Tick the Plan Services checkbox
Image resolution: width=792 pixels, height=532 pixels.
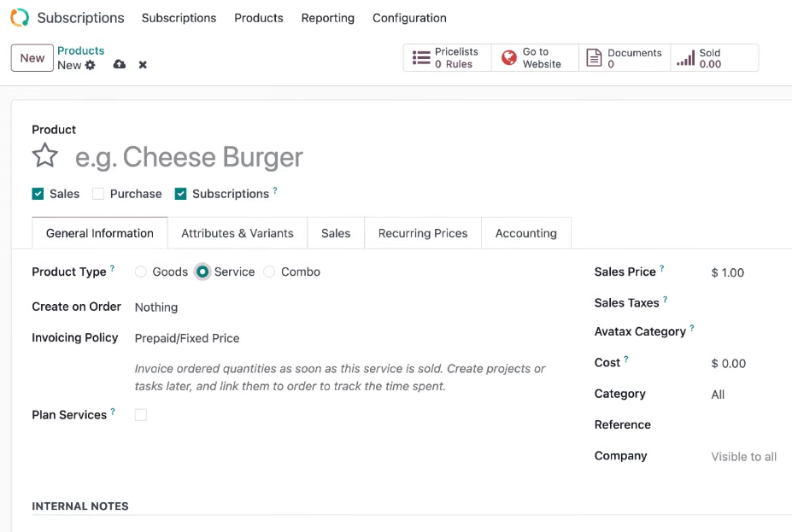[141, 415]
